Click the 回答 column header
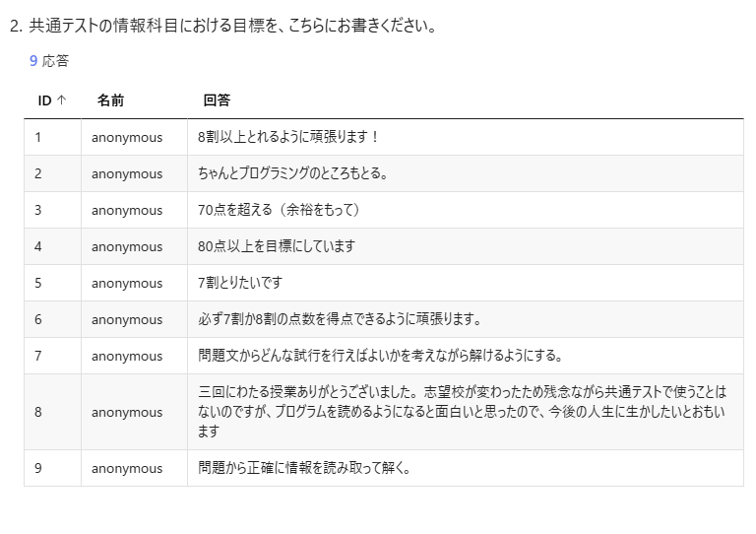This screenshot has height=534, width=756. pos(217,100)
